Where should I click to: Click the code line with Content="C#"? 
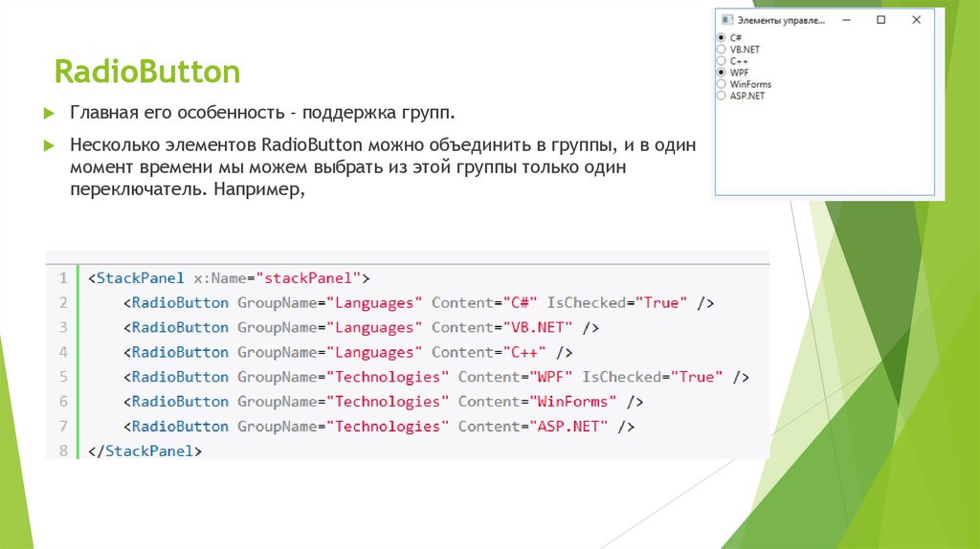(419, 303)
